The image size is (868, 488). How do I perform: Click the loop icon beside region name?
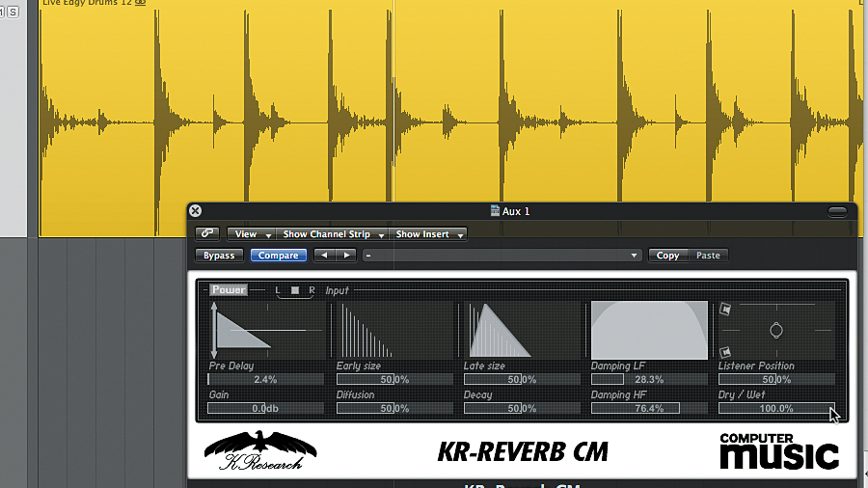(141, 3)
